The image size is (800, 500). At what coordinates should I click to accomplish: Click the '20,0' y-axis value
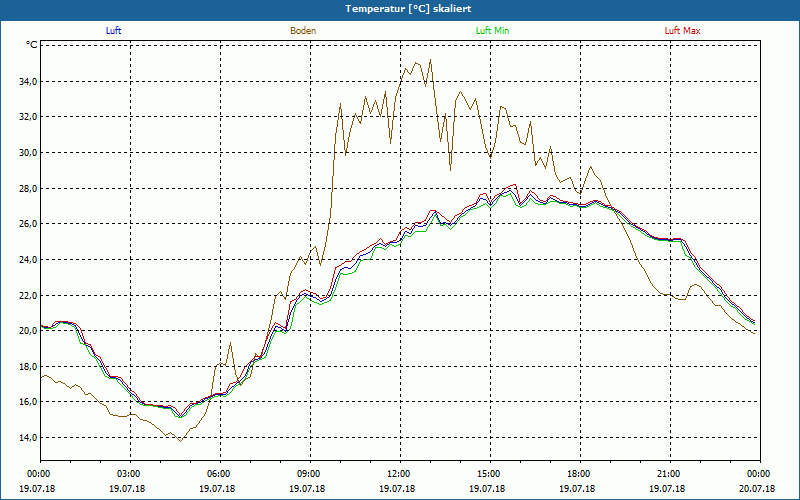(28, 331)
